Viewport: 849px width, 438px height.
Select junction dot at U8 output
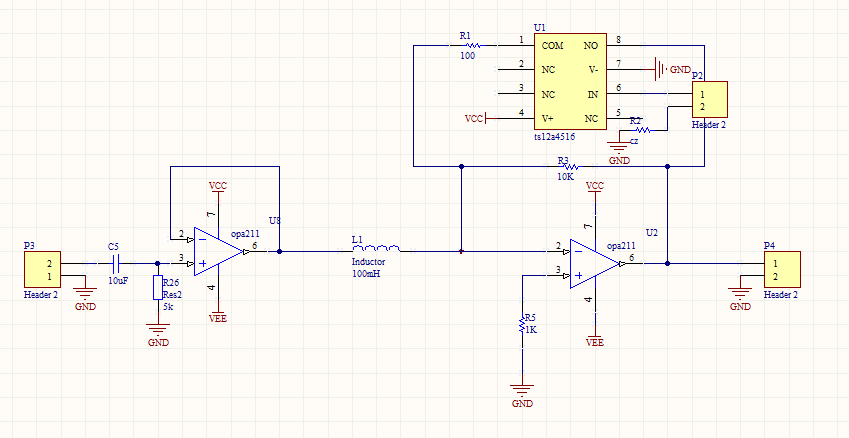(x=279, y=251)
